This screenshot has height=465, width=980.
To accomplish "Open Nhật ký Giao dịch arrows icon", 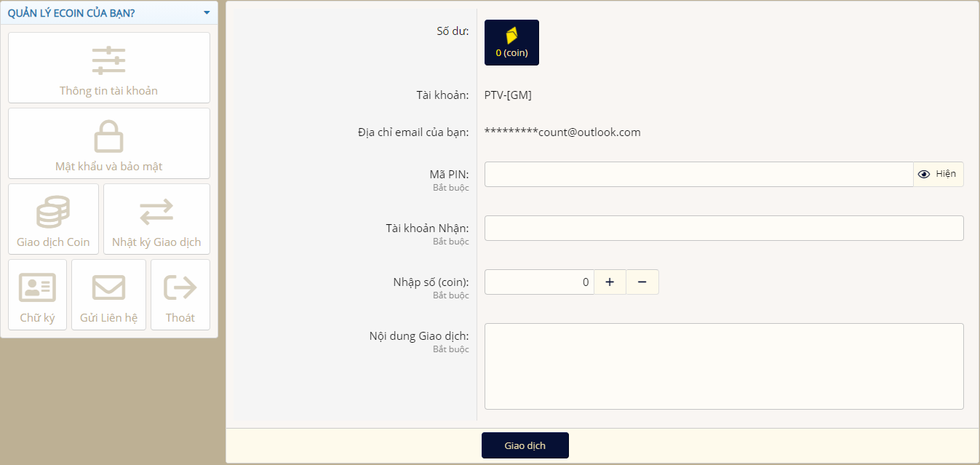I will (x=156, y=212).
